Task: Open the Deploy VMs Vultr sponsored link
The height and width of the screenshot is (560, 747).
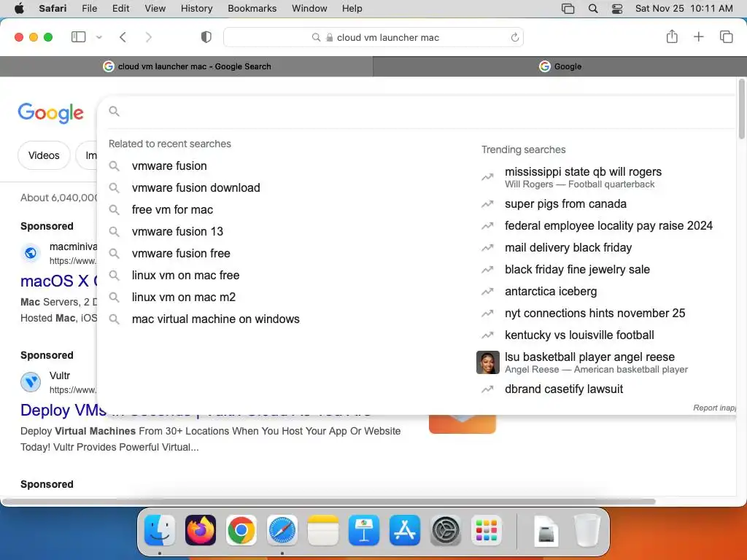Action: (x=63, y=410)
